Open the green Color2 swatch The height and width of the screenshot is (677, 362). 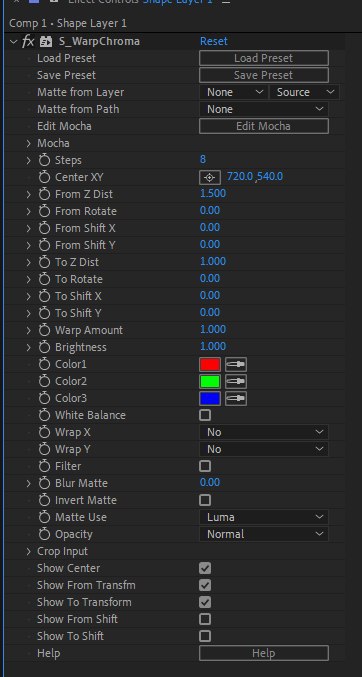[210, 381]
